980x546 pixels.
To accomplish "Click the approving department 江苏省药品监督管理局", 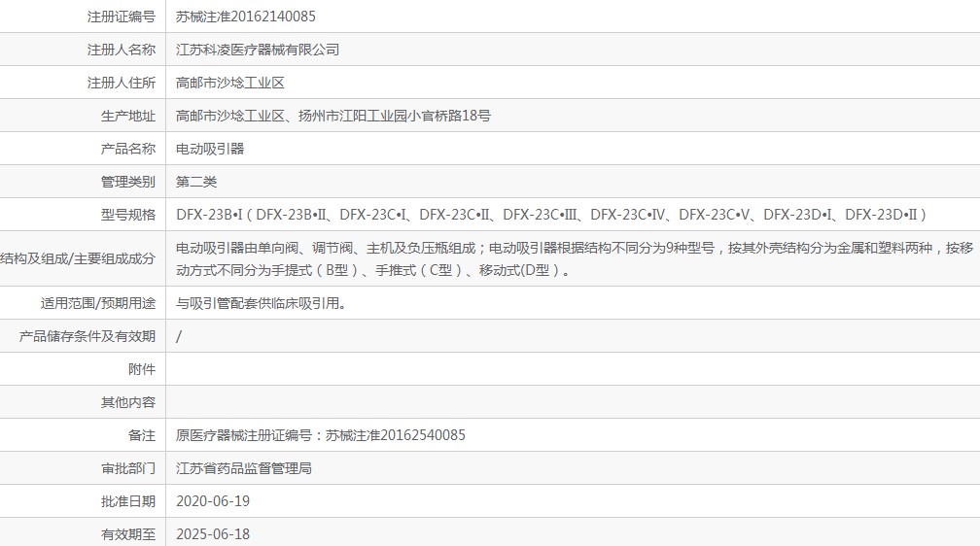I will (x=244, y=468).
